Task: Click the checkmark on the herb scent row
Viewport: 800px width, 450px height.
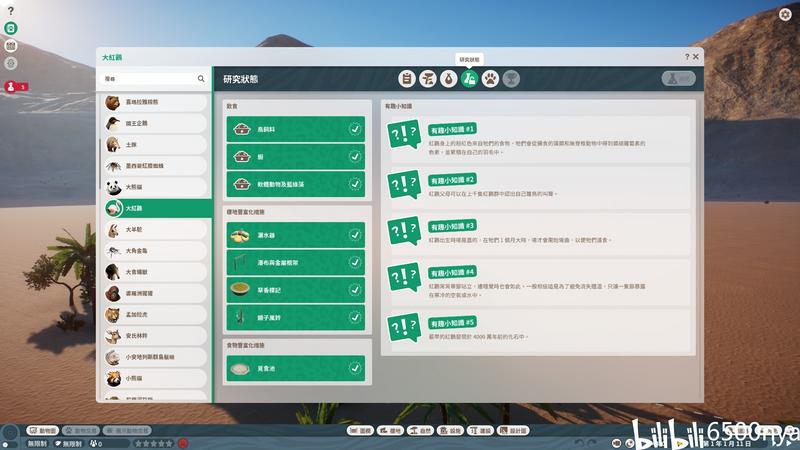Action: [355, 290]
